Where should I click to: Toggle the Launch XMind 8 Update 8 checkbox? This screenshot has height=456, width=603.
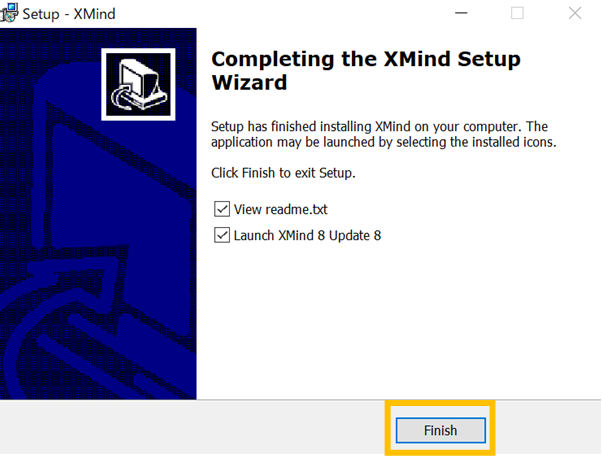(x=222, y=235)
